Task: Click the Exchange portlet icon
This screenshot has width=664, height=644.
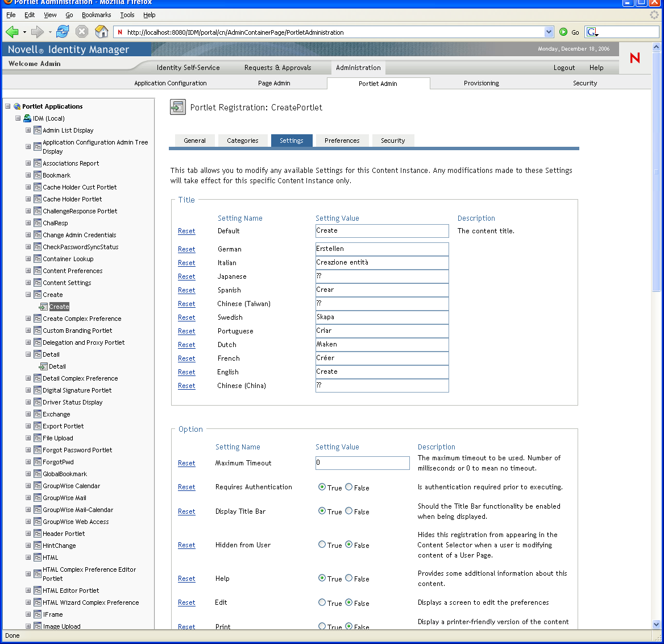Action: [38, 414]
